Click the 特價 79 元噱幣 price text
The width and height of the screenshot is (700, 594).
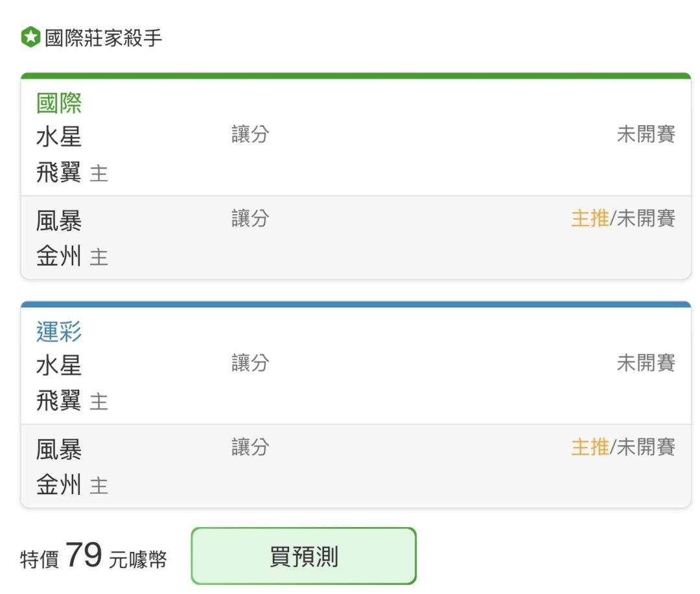click(93, 556)
